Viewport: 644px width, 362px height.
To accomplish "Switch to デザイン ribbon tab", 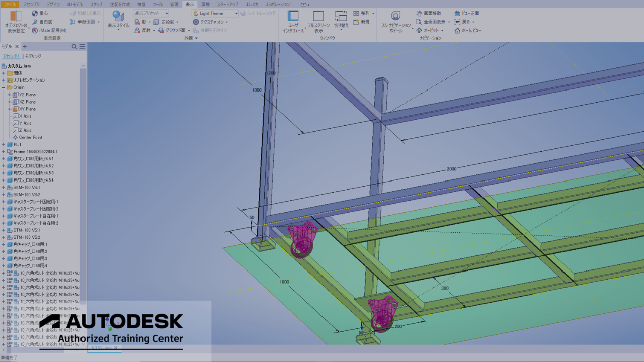I will coord(53,4).
